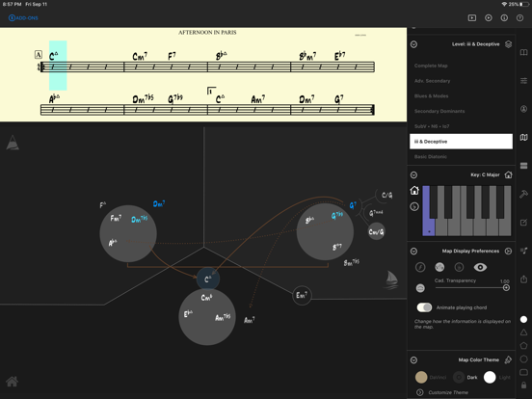Tap the Am7 chord in the score

(258, 99)
